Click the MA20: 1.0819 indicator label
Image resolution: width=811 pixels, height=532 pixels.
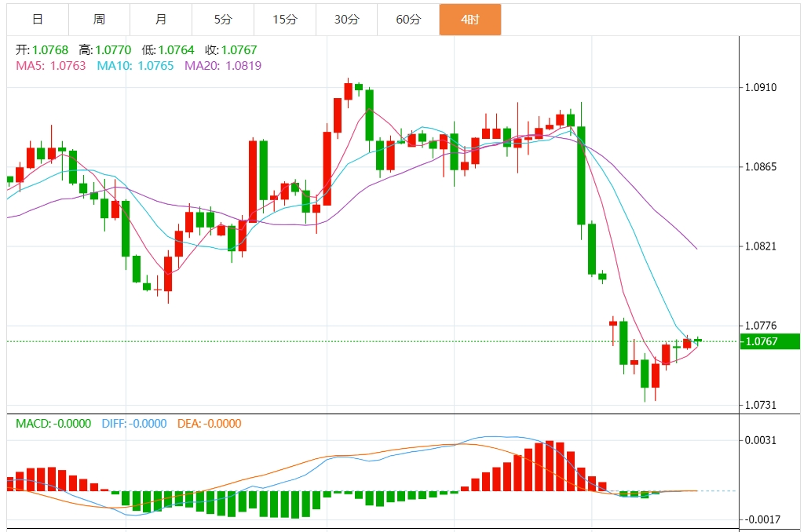coord(223,66)
